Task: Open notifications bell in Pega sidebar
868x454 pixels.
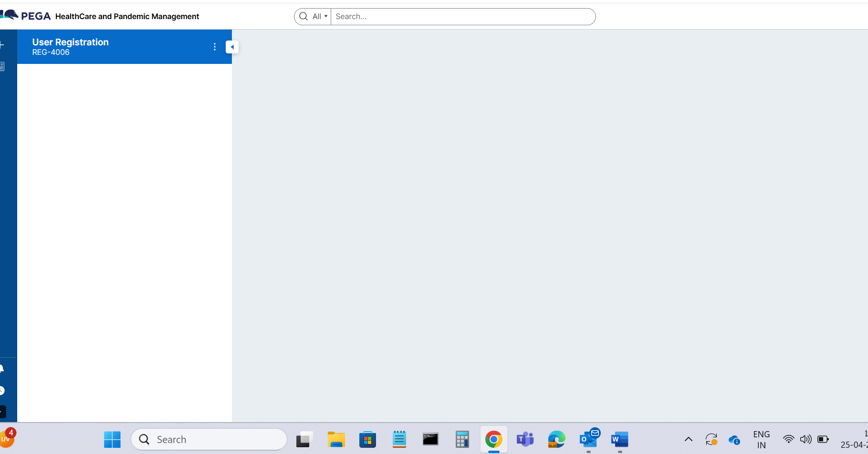Action: pos(2,369)
